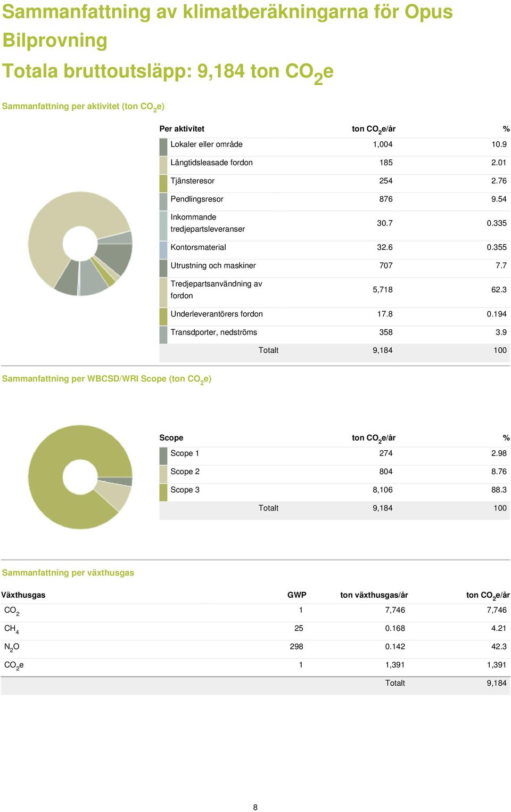Click the color swatch beside Tjänsteresor
511x812 pixels.
(x=163, y=183)
